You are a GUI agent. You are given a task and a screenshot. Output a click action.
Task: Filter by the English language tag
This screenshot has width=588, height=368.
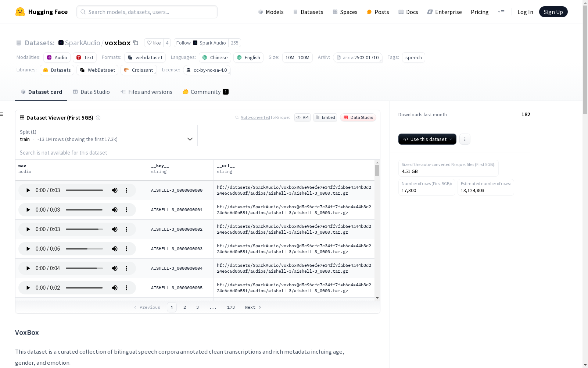tap(248, 57)
